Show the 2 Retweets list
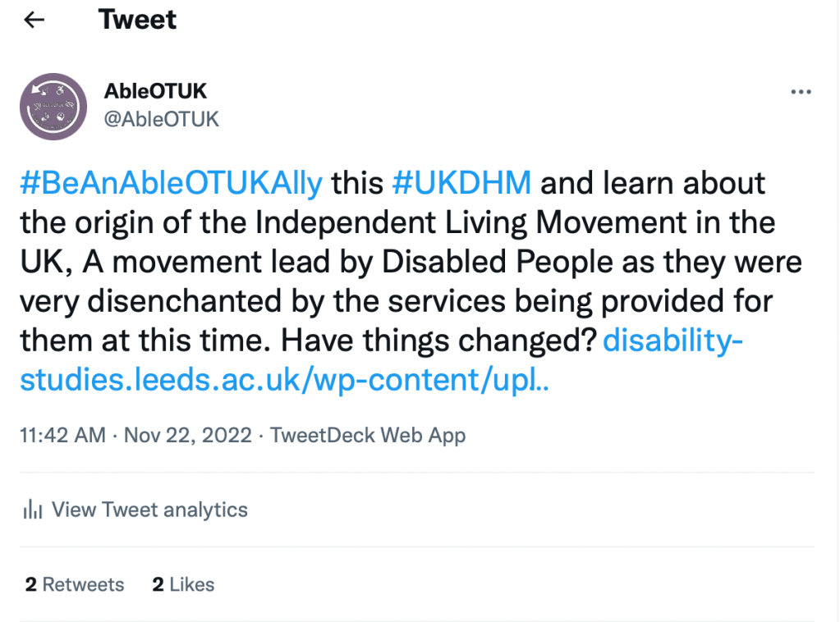Viewport: 840px width, 622px height. point(75,584)
